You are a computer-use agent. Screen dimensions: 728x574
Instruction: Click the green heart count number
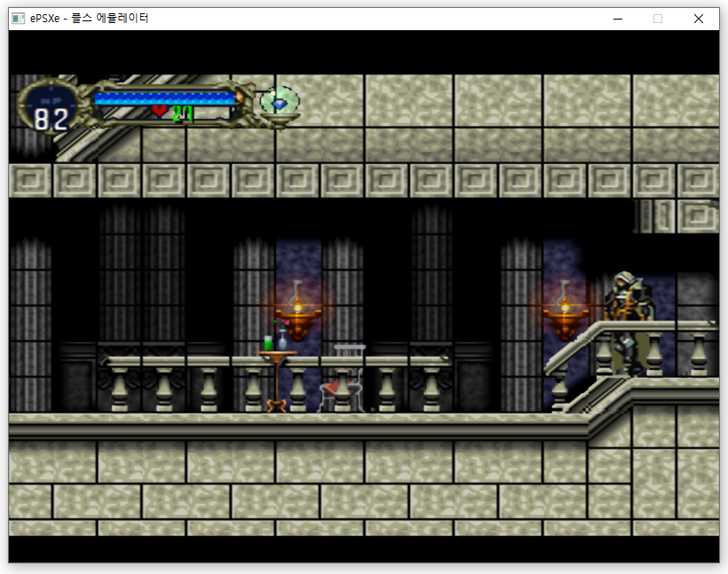(x=183, y=114)
